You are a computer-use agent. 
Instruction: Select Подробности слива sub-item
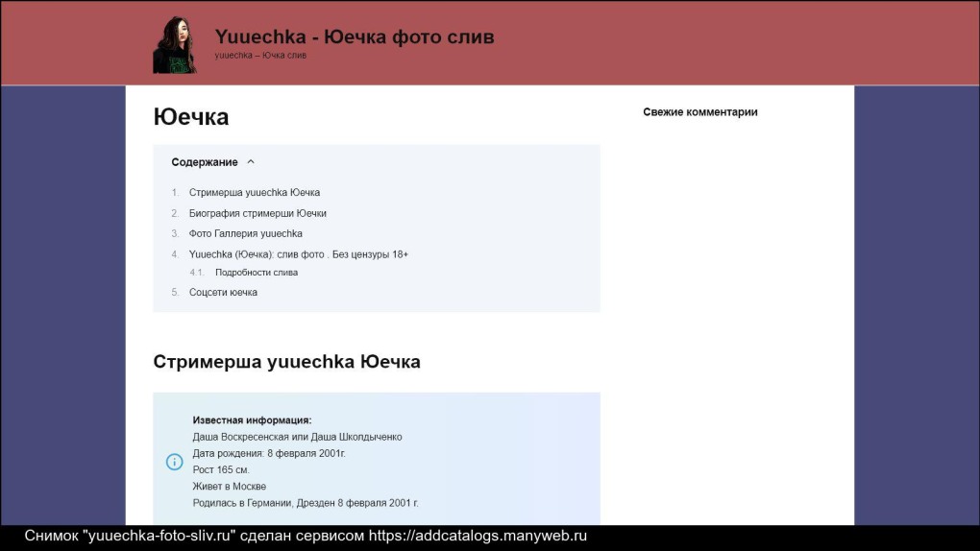[x=257, y=273]
